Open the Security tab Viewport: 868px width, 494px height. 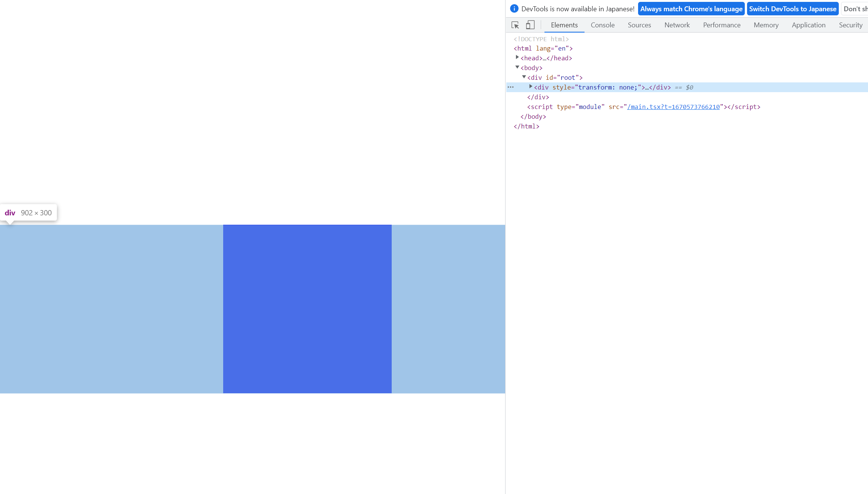pyautogui.click(x=850, y=25)
